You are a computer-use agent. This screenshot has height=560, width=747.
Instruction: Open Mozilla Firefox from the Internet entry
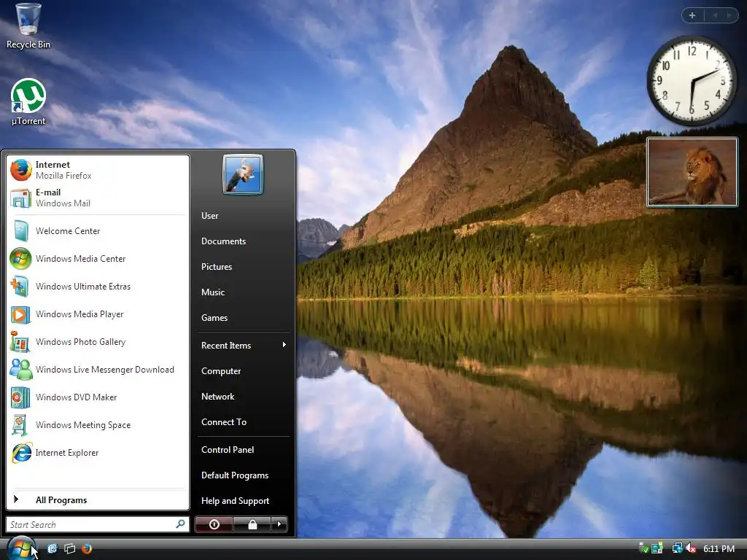point(98,170)
